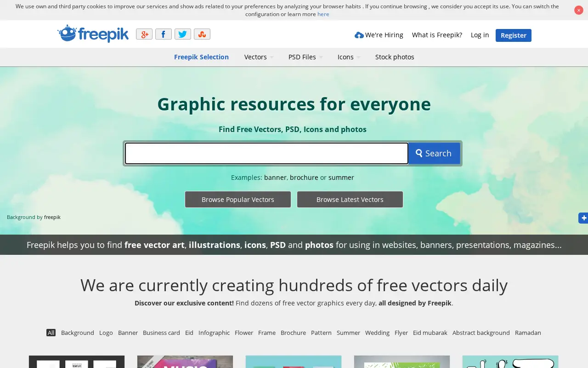
Task: Try the 'brochure' example search
Action: [304, 178]
